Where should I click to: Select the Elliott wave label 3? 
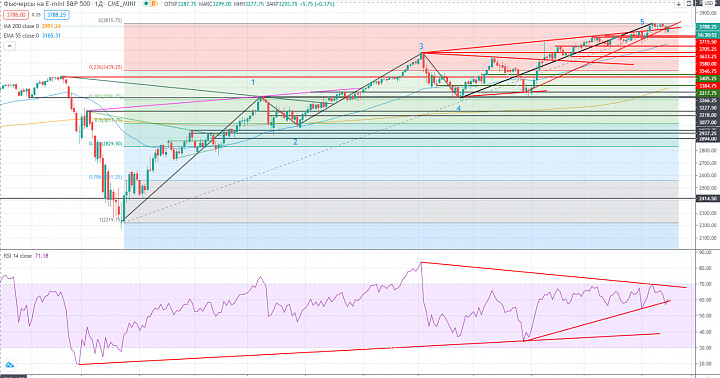click(x=421, y=46)
